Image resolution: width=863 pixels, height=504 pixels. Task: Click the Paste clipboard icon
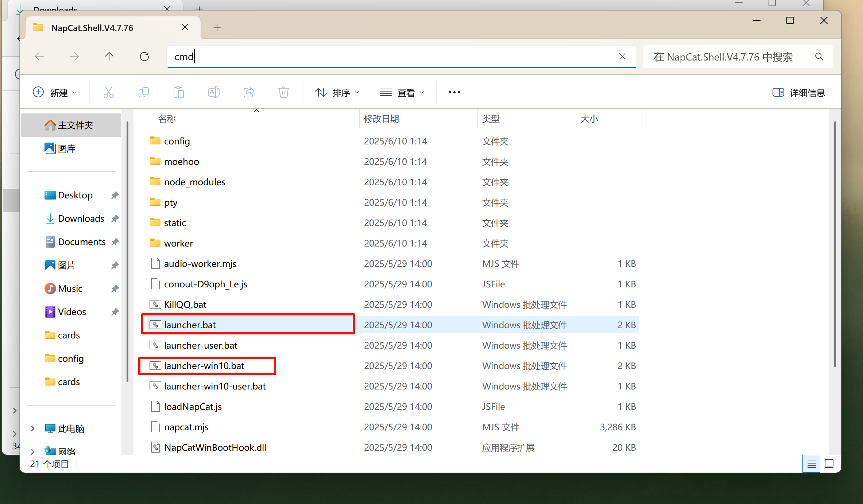click(x=179, y=93)
